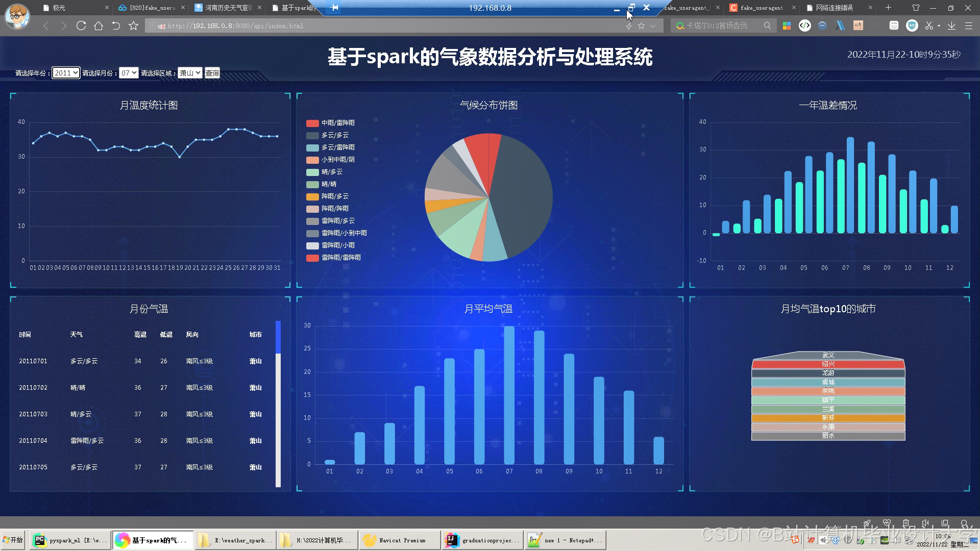Viewport: 980px width, 551px height.
Task: Switch to 网络连接错误 browser tab
Action: (834, 8)
